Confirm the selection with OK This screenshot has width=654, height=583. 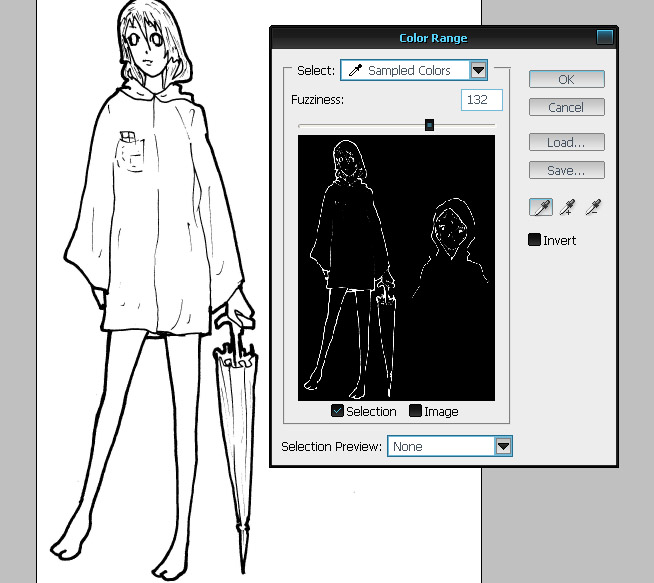coord(566,79)
